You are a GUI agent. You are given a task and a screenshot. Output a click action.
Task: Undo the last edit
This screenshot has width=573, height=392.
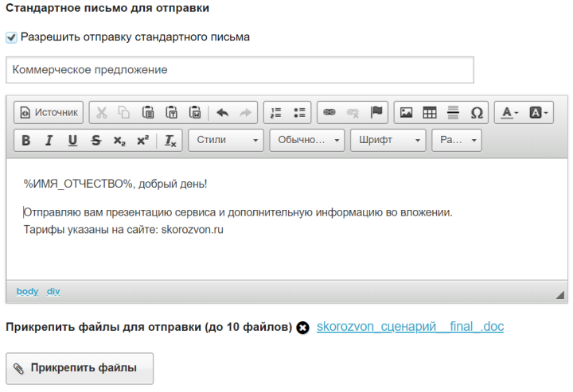click(x=222, y=112)
